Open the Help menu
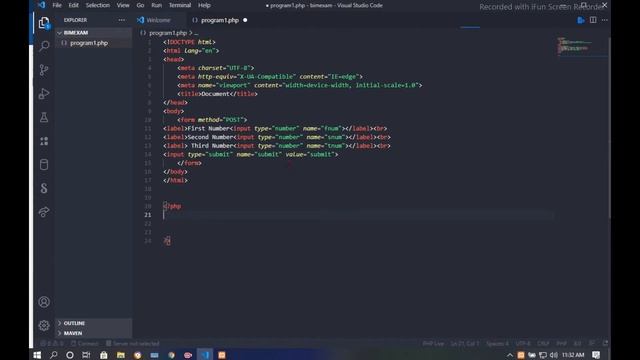 tap(204, 5)
